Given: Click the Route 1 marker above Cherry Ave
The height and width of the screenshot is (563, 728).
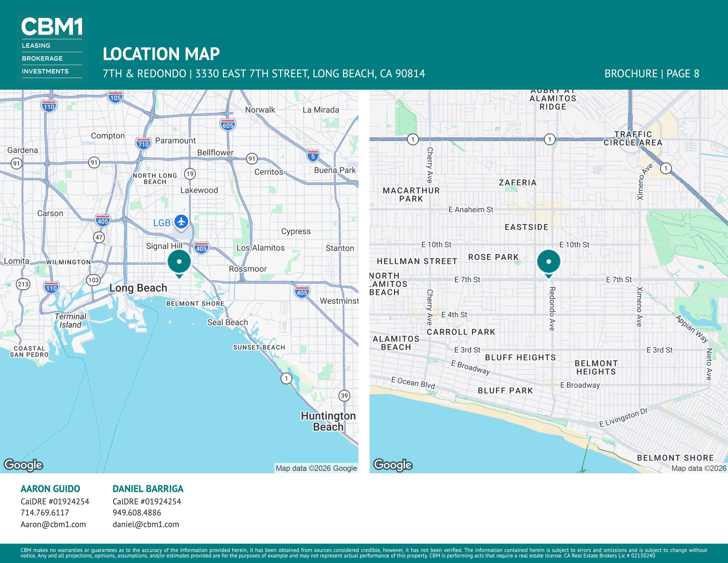Looking at the screenshot, I should [413, 139].
